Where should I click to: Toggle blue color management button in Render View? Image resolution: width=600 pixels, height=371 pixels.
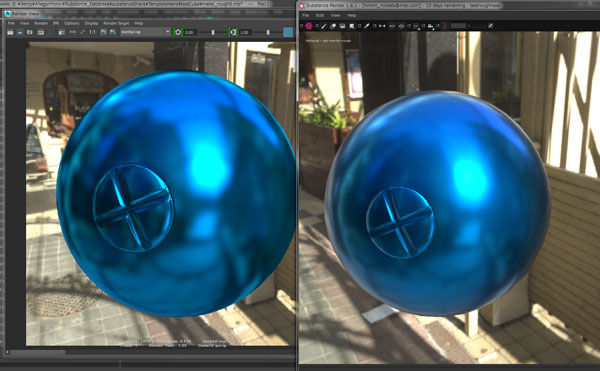pos(288,33)
